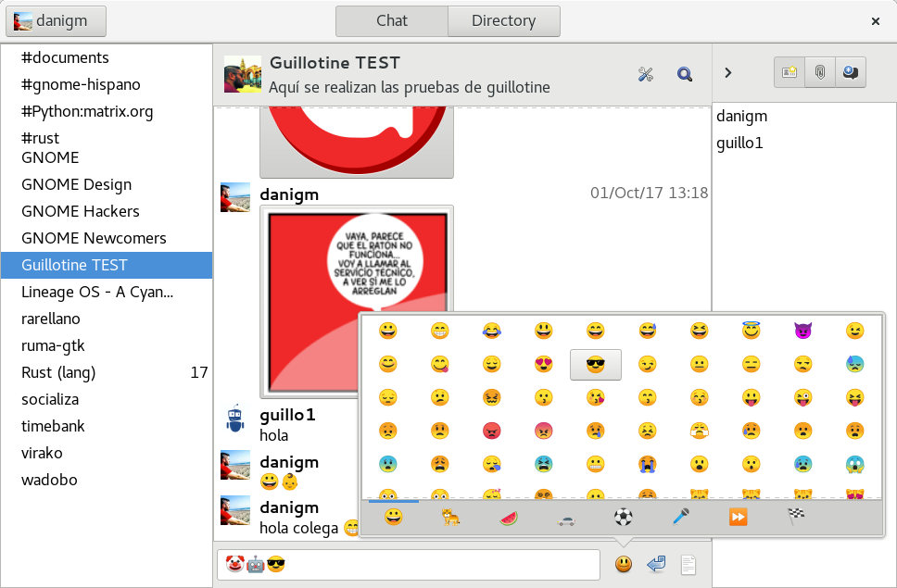Open room settings tools icon
This screenshot has height=588, width=897.
pos(646,74)
